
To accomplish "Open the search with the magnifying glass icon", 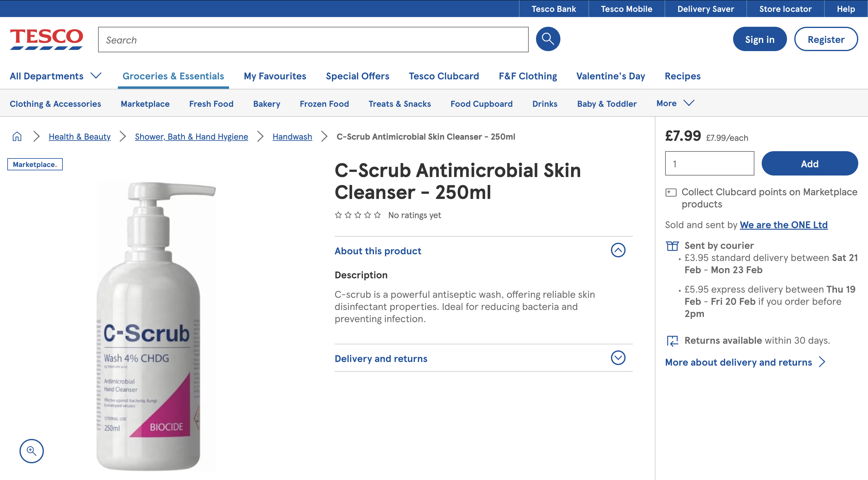I will [x=548, y=39].
